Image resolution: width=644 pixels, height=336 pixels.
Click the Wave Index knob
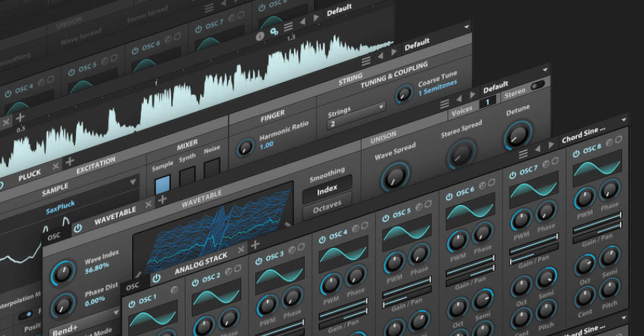click(x=63, y=273)
